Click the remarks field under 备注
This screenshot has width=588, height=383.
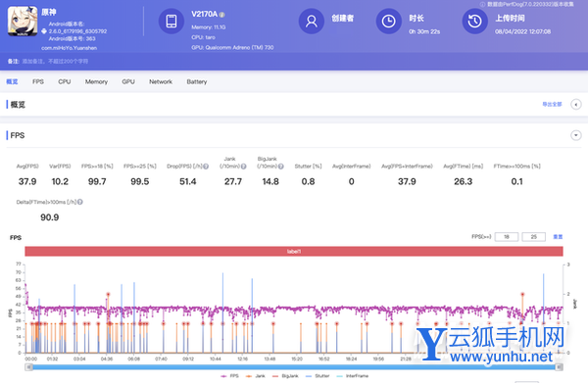click(x=55, y=61)
